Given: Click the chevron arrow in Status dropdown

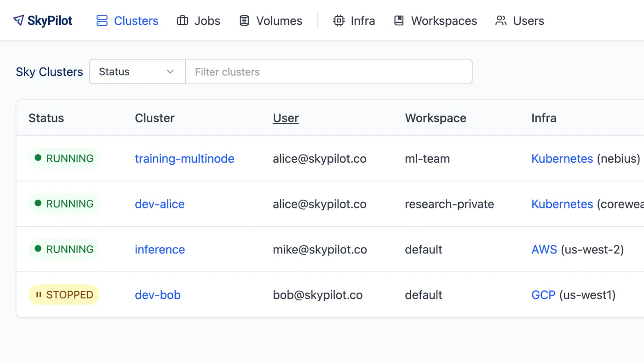Looking at the screenshot, I should click(x=170, y=72).
